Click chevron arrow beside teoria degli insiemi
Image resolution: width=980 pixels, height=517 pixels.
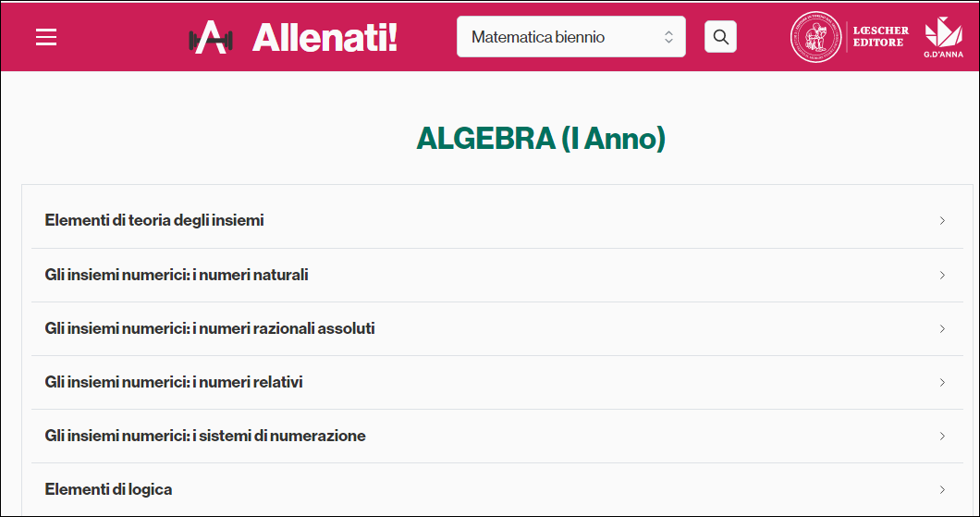click(942, 220)
